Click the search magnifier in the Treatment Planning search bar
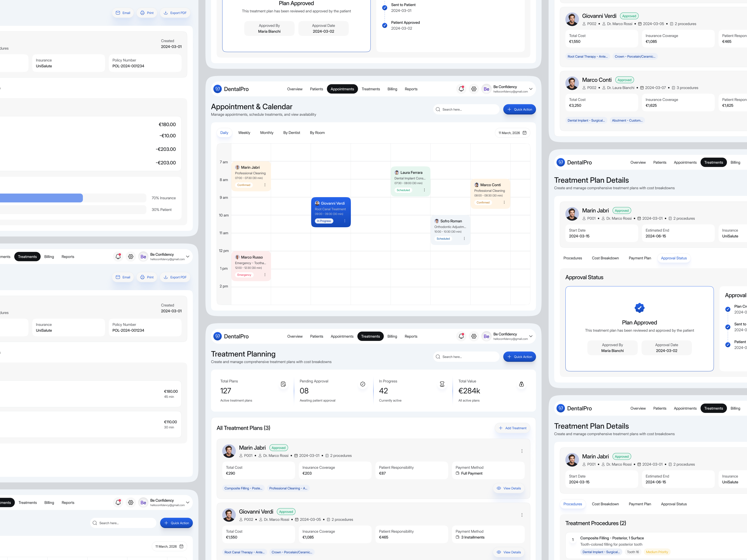The image size is (747, 560). [x=438, y=357]
